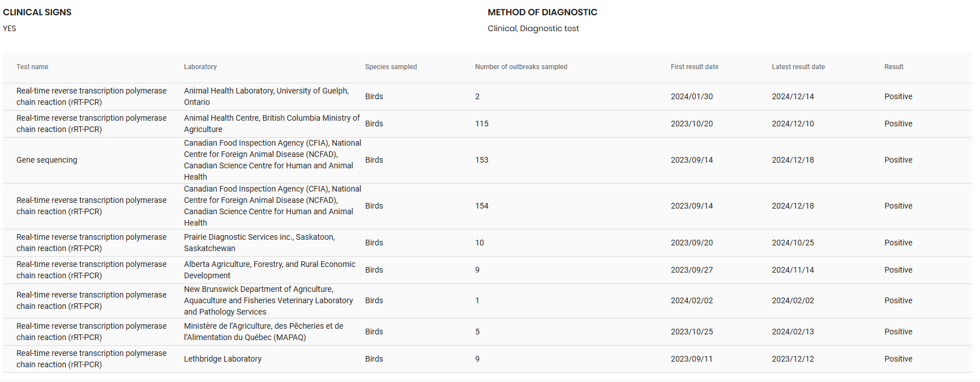Click the Result column header
980x382 pixels.
[893, 67]
